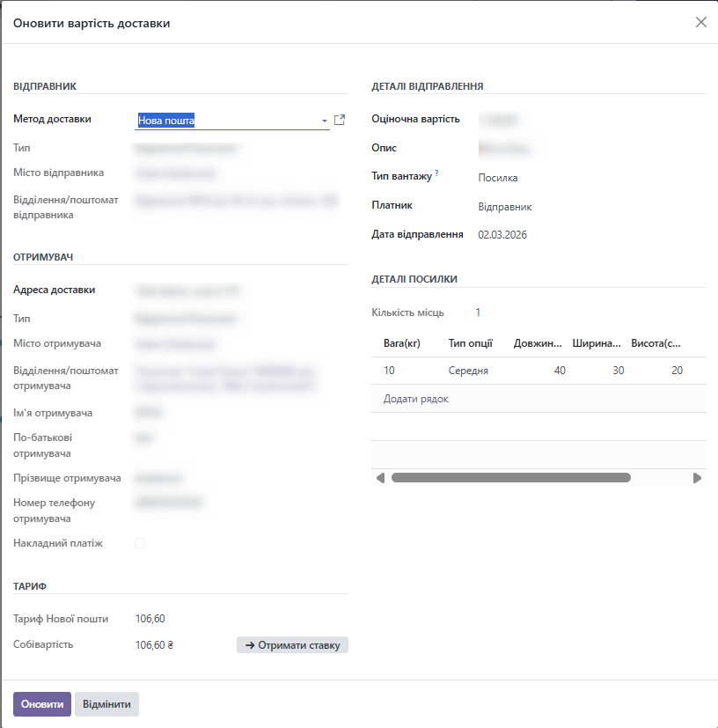The width and height of the screenshot is (718, 728).
Task: Open external link for Метод доставки
Action: tap(340, 120)
